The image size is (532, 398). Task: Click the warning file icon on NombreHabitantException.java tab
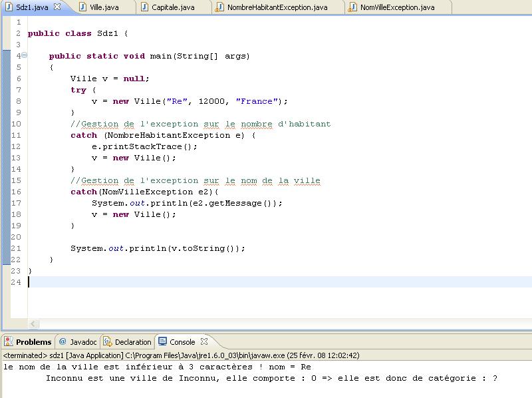[x=219, y=7]
